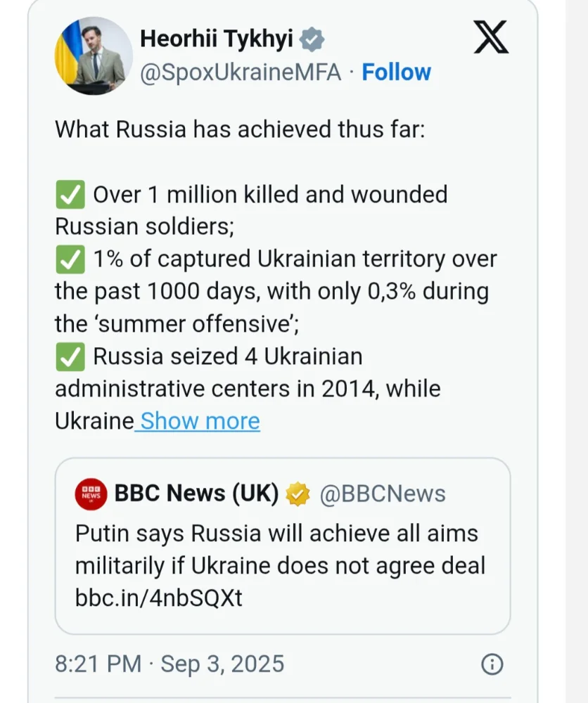Open the @BBCNews handle
The width and height of the screenshot is (588, 703).
383,494
